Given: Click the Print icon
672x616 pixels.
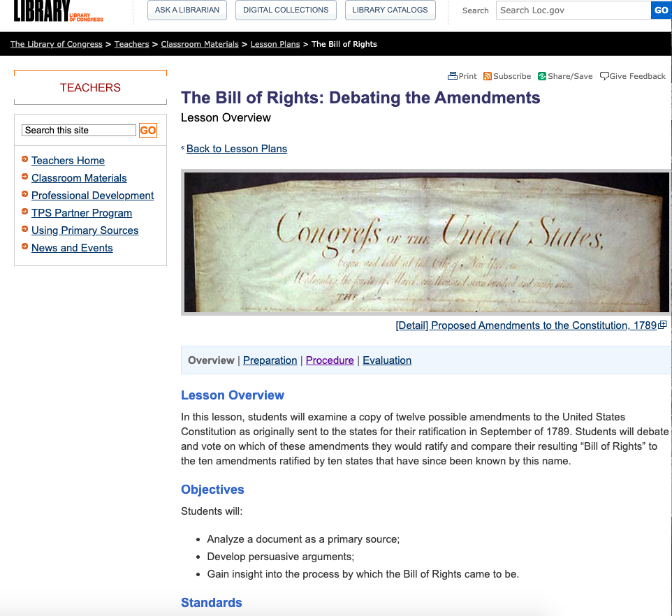Looking at the screenshot, I should pyautogui.click(x=452, y=76).
